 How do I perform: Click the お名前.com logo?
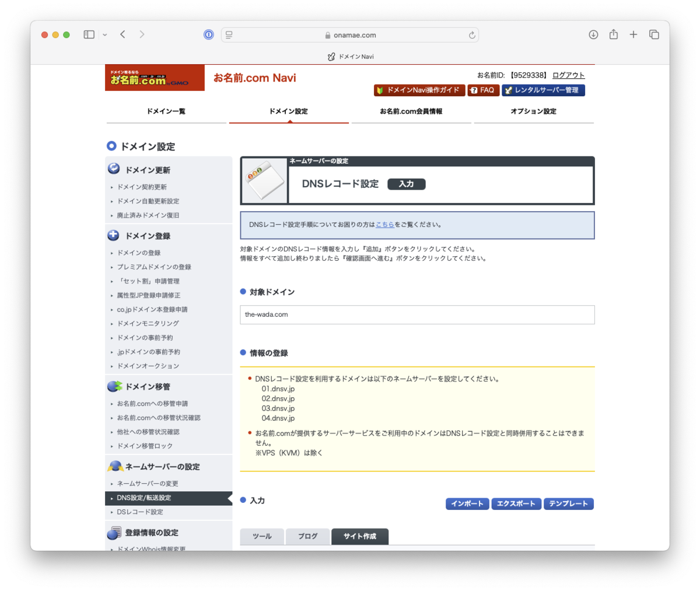155,78
